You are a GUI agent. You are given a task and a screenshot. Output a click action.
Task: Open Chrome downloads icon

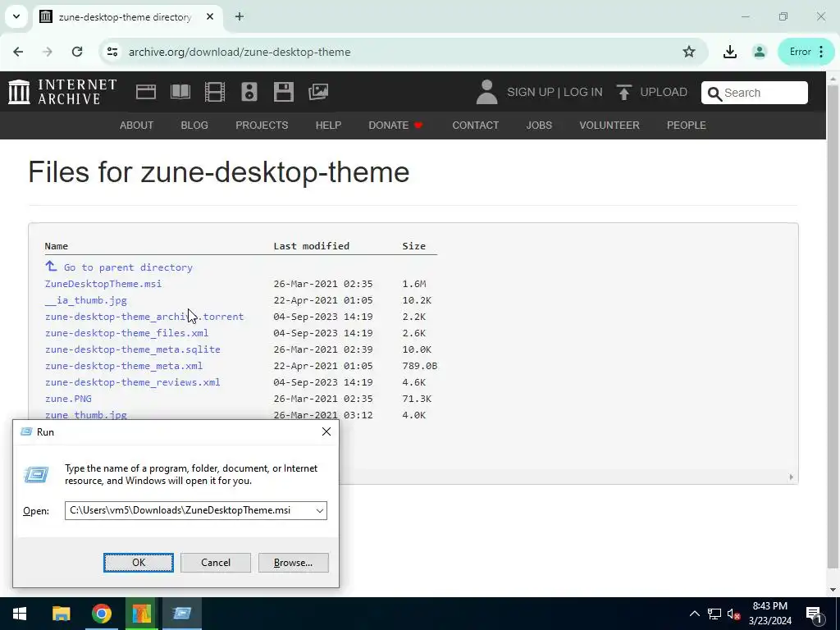(x=729, y=52)
